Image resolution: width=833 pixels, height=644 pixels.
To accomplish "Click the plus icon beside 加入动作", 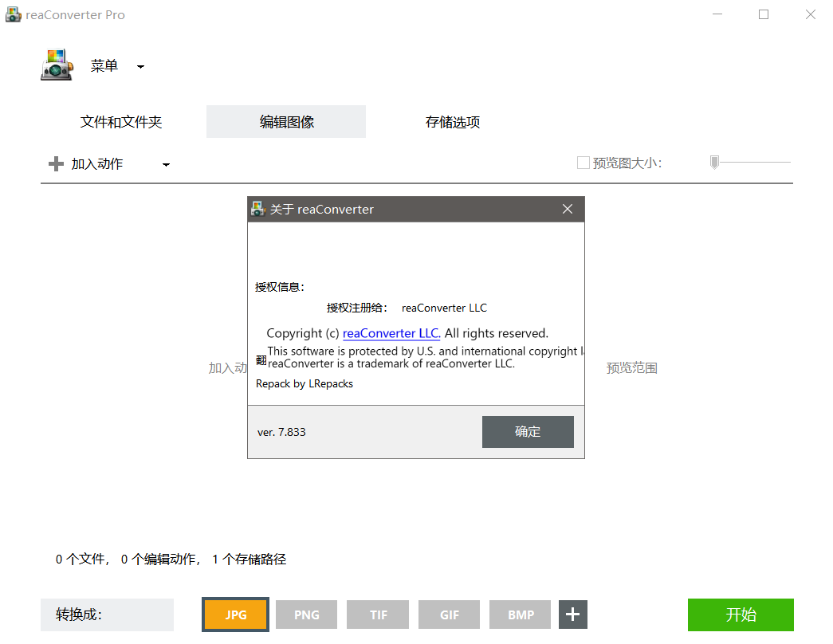I will 55,163.
